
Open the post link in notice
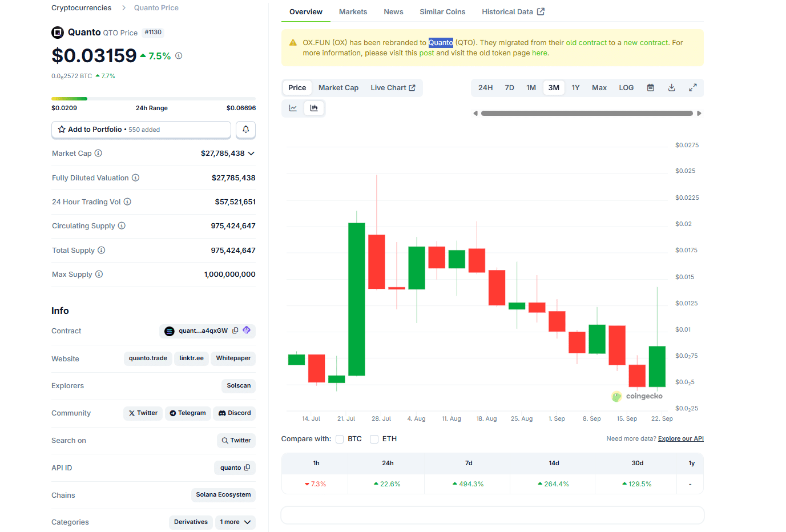tap(426, 53)
